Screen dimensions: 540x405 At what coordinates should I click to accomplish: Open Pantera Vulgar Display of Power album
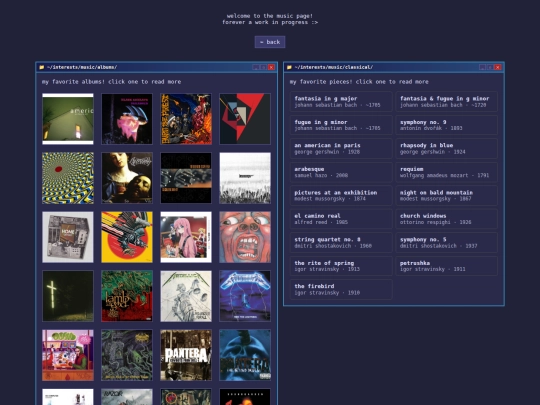(x=186, y=355)
